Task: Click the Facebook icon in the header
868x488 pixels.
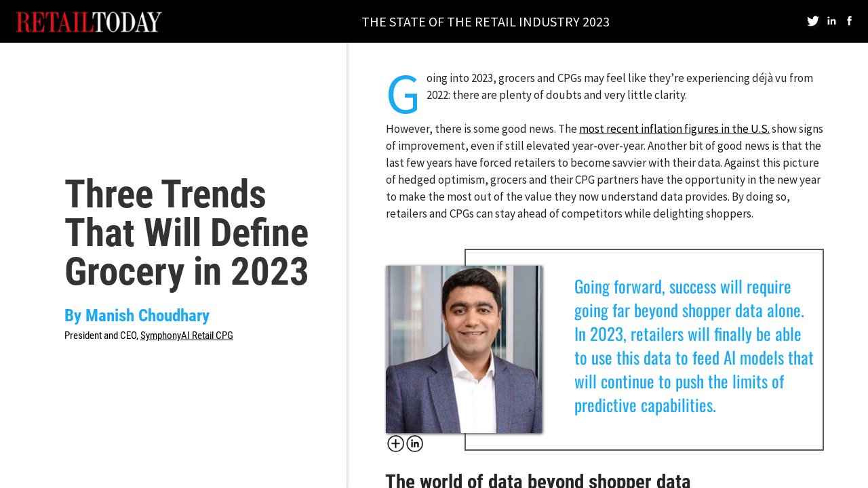Action: click(x=849, y=21)
